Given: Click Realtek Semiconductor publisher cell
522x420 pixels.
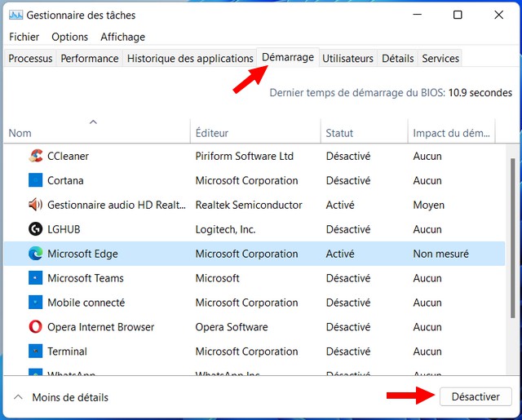Looking at the screenshot, I should click(x=249, y=205).
